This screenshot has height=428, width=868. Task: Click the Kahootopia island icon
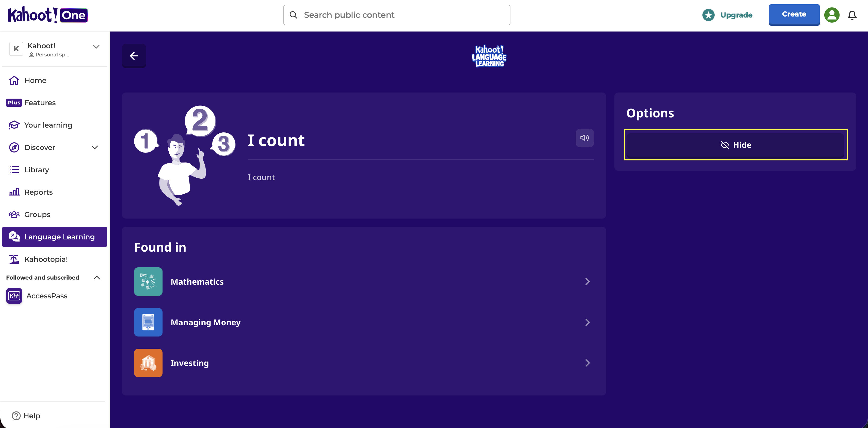pyautogui.click(x=14, y=259)
